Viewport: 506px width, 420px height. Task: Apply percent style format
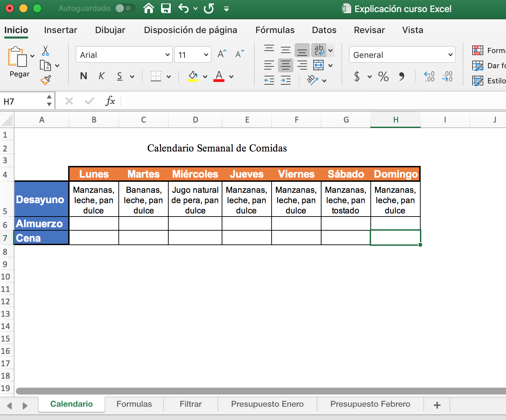click(x=383, y=76)
